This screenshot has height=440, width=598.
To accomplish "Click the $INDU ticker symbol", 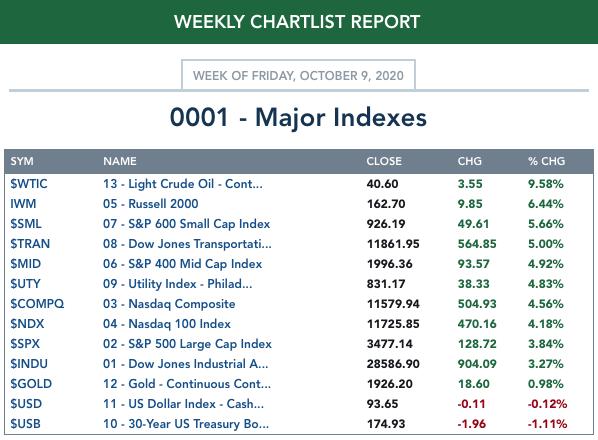I will click(x=29, y=364).
